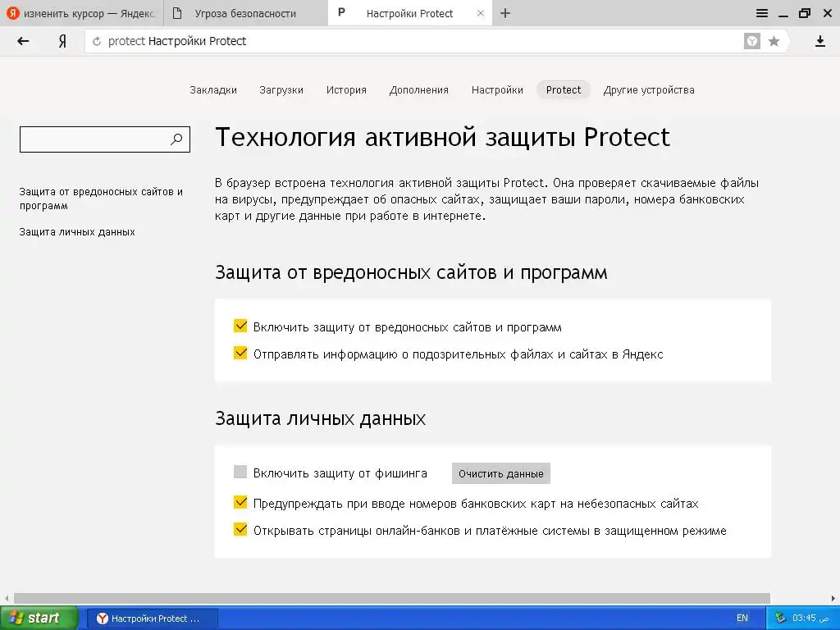
Task: Select the Protect section tab
Action: (563, 90)
